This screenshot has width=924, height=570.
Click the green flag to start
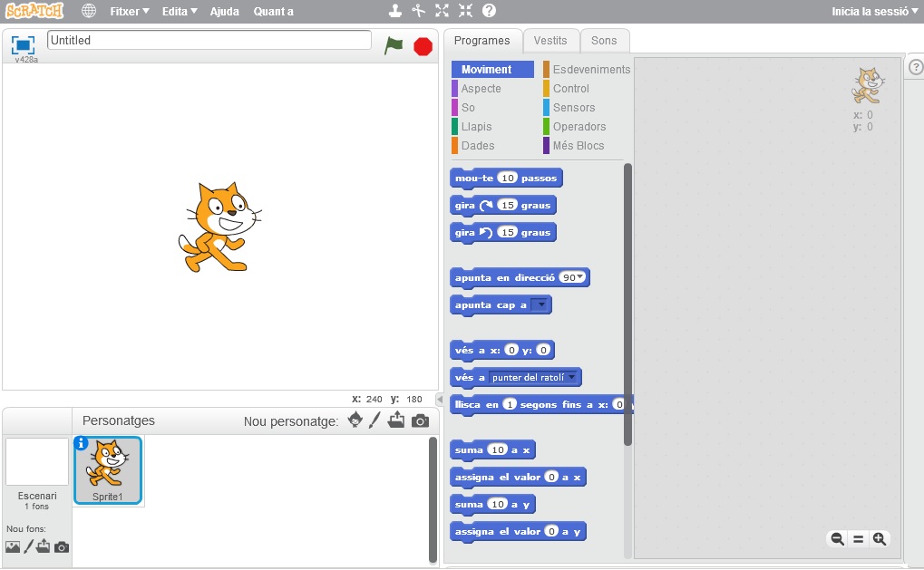[x=393, y=45]
